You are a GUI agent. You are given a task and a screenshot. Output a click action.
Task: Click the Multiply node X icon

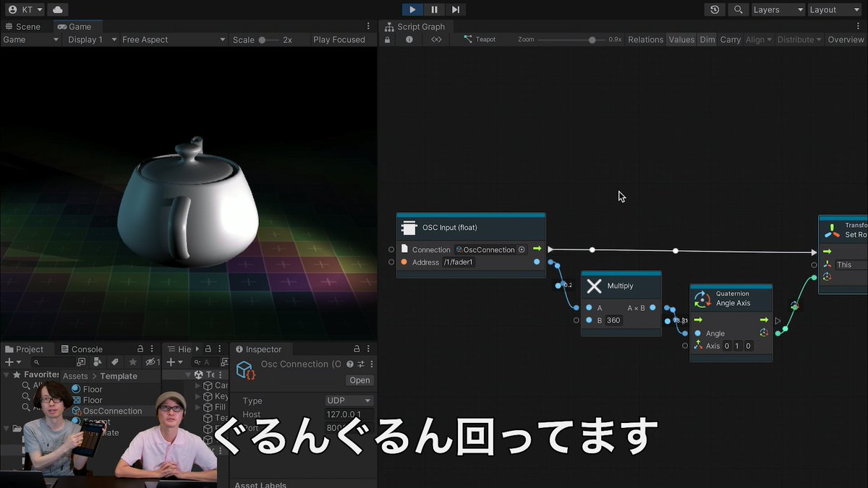[x=594, y=286]
